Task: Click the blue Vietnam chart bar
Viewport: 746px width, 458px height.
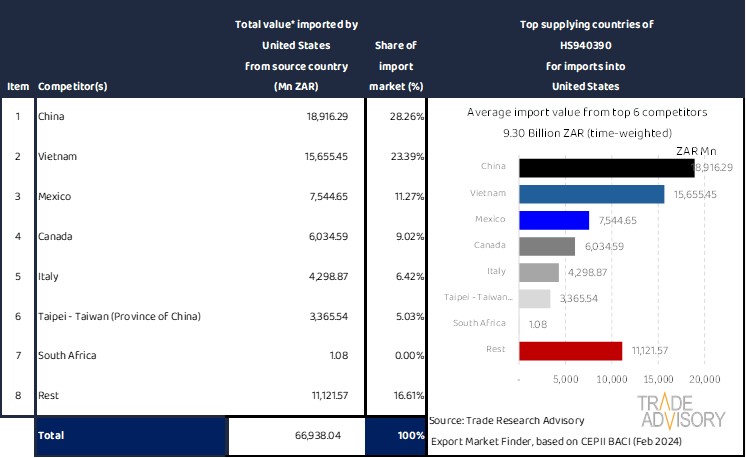Action: (x=591, y=194)
